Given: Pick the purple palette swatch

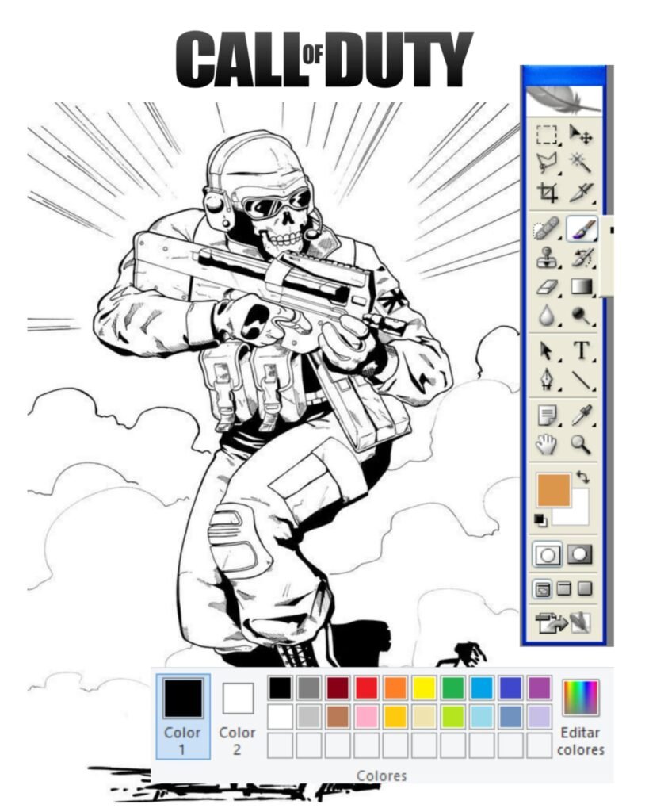Looking at the screenshot, I should (540, 688).
